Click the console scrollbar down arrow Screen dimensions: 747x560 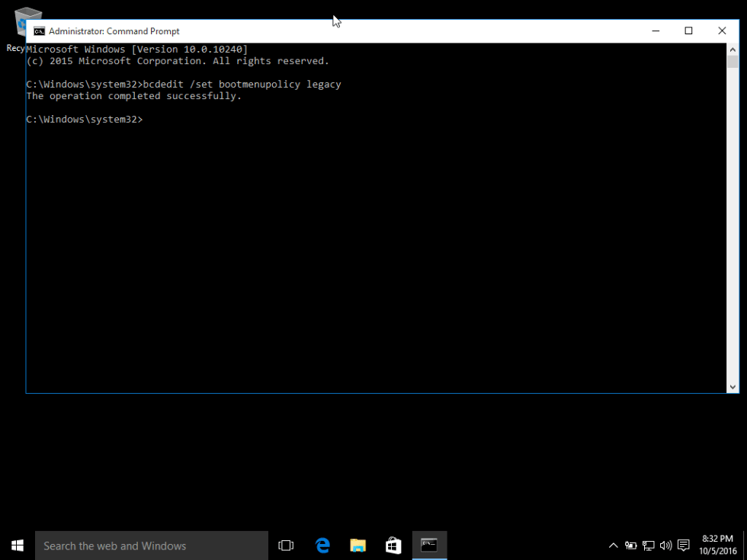[733, 387]
